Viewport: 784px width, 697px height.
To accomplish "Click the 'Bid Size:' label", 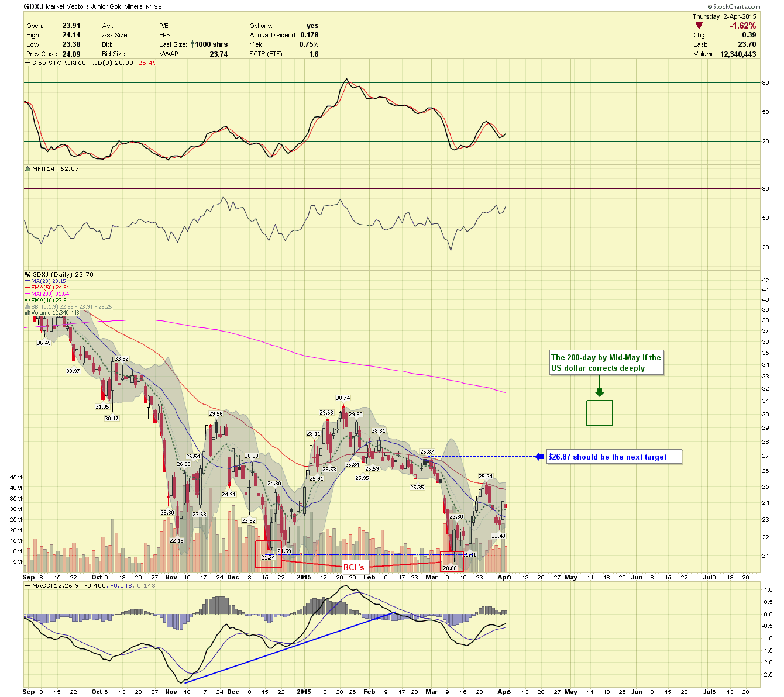I will (114, 54).
